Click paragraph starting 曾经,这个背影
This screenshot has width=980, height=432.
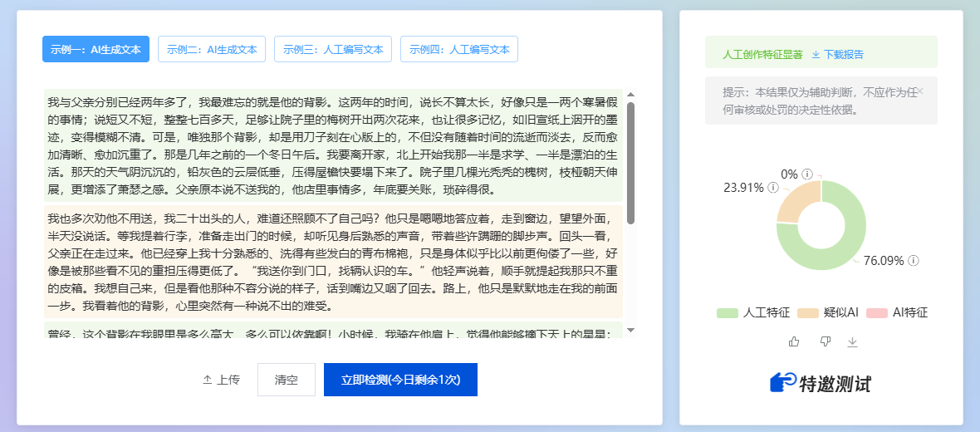pyautogui.click(x=333, y=330)
